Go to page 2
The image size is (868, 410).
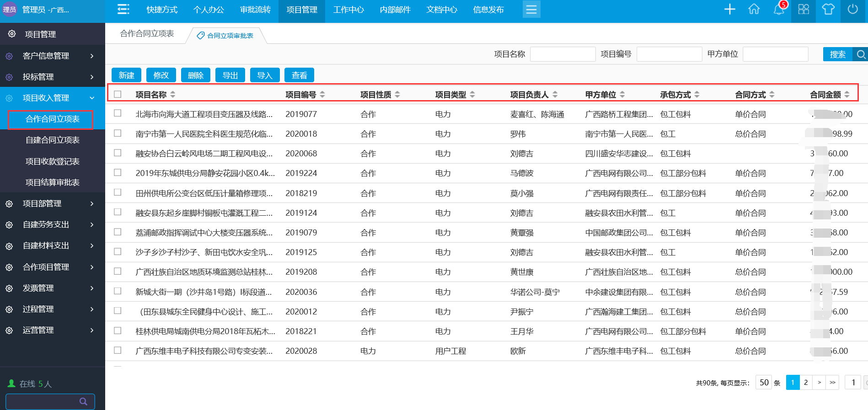click(x=806, y=383)
